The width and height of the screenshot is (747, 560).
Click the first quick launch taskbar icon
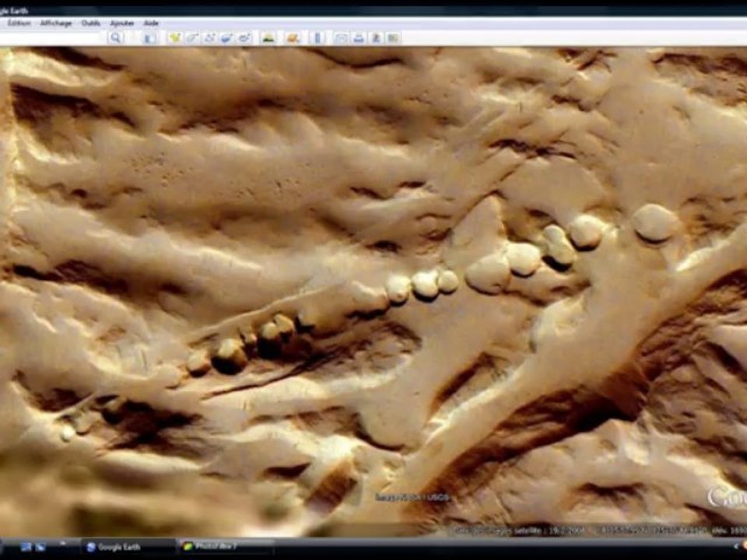pyautogui.click(x=26, y=547)
